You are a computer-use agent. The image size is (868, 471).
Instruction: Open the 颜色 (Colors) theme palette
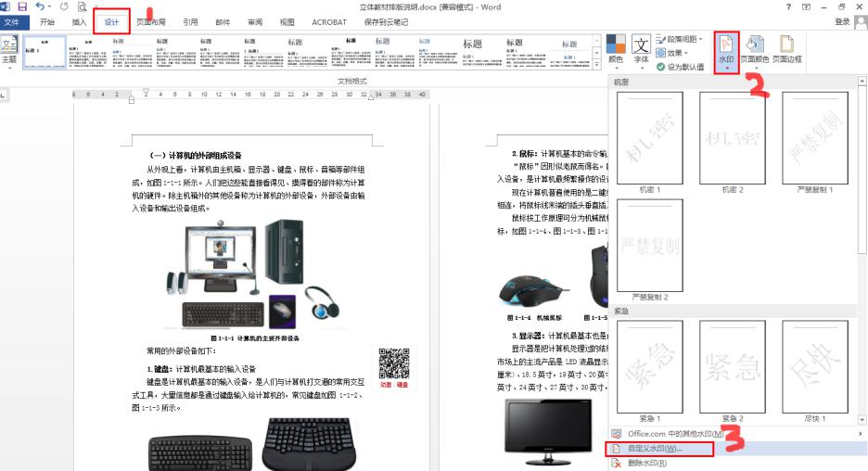pos(616,50)
